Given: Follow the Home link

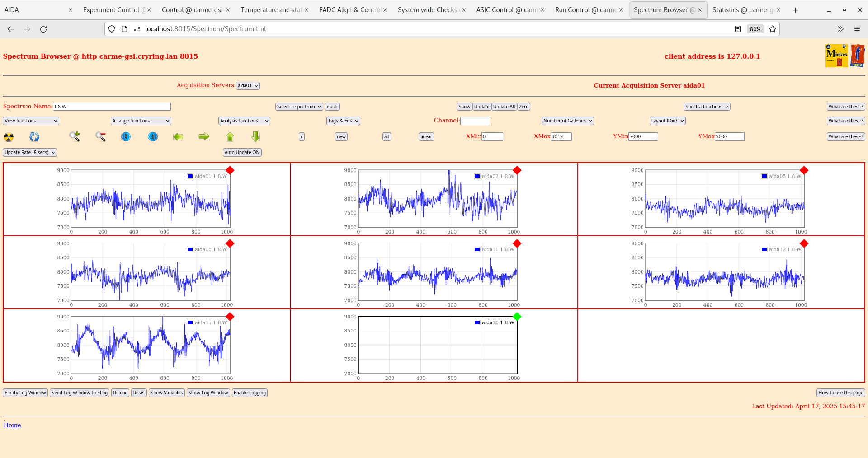Looking at the screenshot, I should tap(12, 425).
